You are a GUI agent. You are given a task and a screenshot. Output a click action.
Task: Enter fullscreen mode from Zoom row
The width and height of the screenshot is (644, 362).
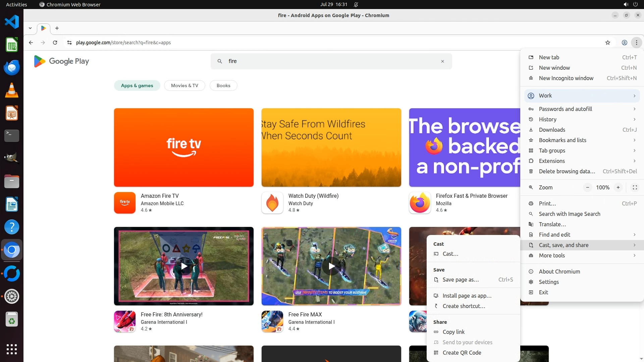pyautogui.click(x=635, y=187)
